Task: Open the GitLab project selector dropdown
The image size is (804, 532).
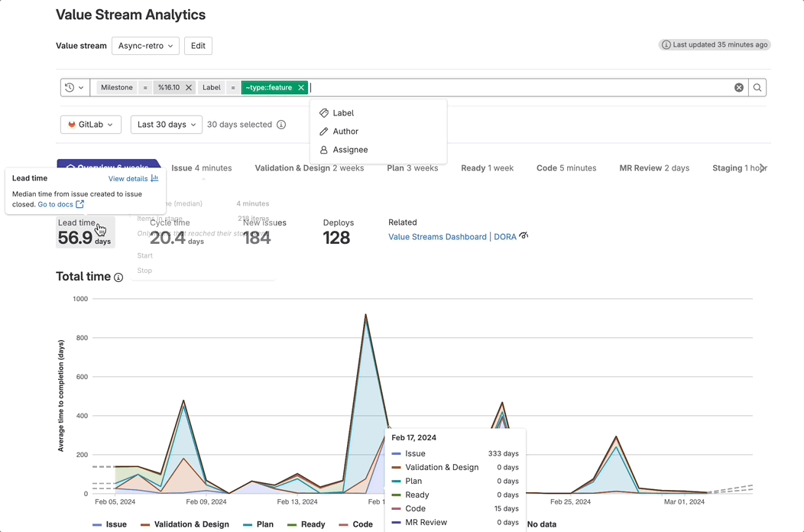Action: (90, 124)
